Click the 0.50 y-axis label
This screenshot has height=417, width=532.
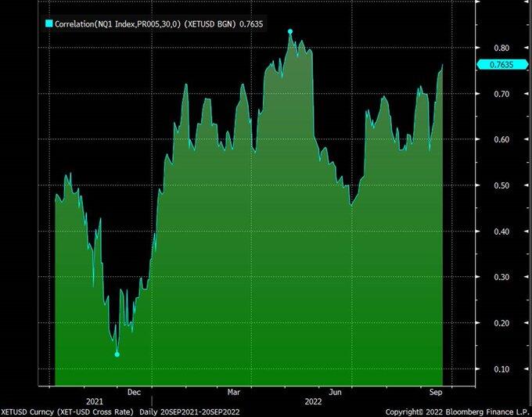[501, 185]
